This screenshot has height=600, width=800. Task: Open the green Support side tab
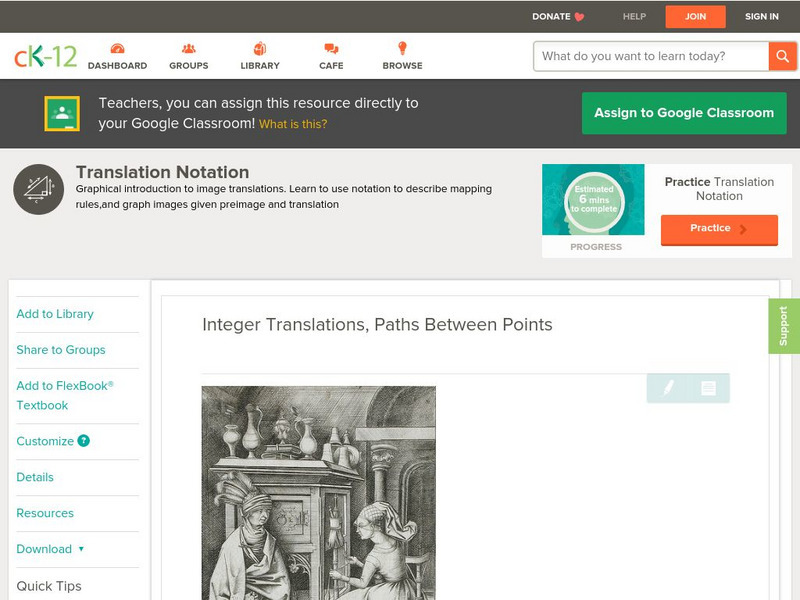click(784, 326)
